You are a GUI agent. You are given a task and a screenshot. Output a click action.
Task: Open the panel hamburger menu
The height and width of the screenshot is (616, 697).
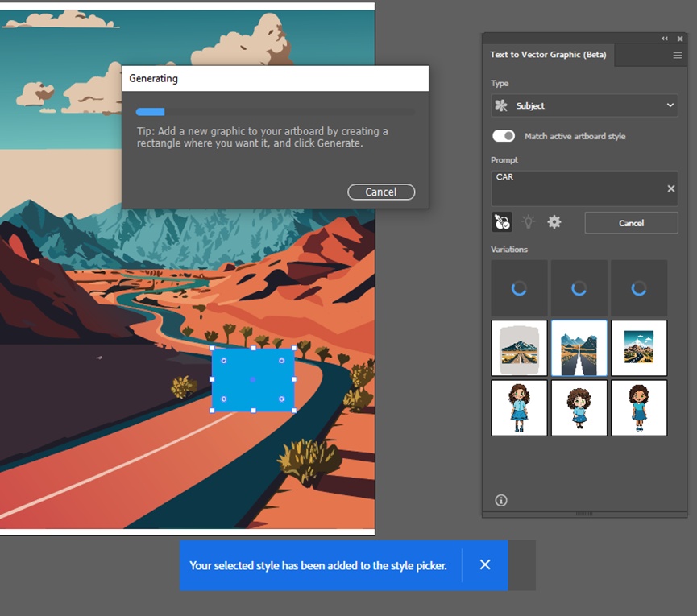[678, 56]
